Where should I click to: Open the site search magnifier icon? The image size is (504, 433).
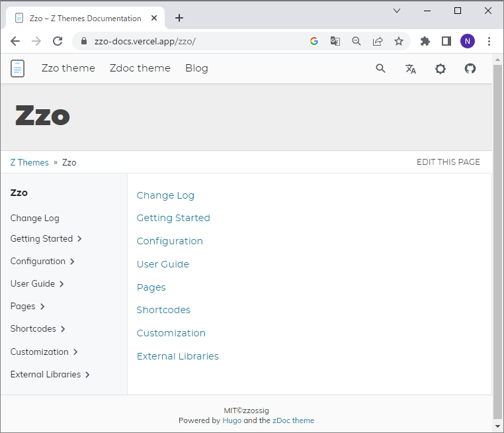380,68
